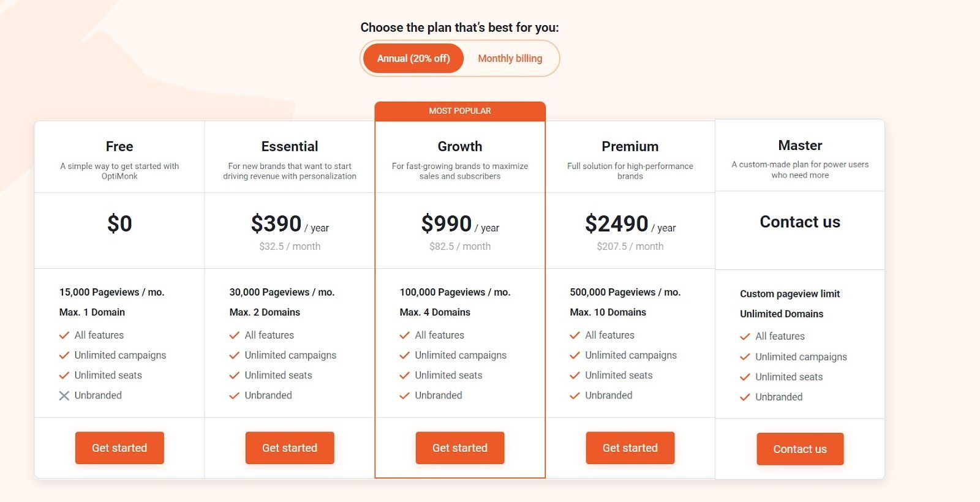Viewport: 980px width, 502px height.
Task: Click the MOST POPULAR banner
Action: (x=460, y=111)
